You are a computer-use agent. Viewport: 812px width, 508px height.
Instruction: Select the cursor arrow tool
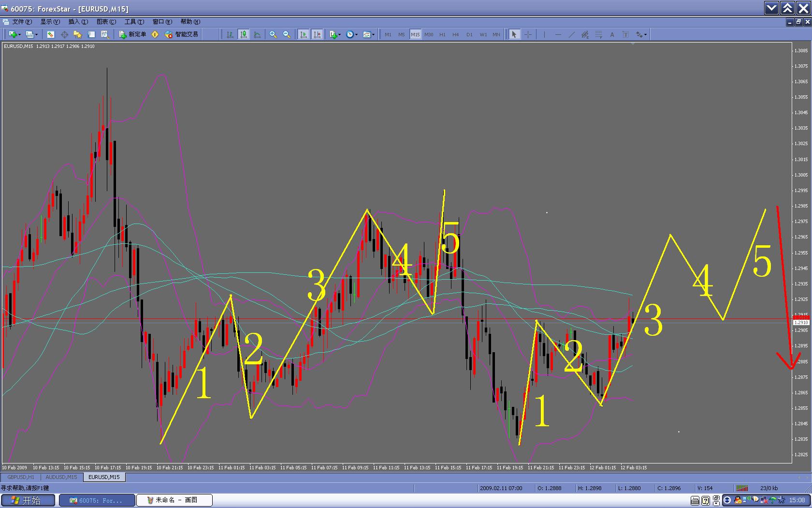(x=514, y=34)
